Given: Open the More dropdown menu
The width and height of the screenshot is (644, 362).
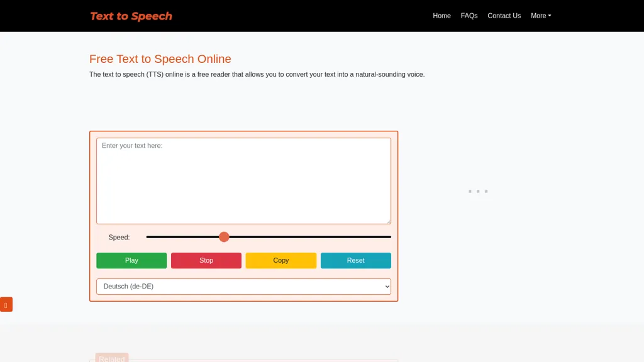Looking at the screenshot, I should pos(540,16).
